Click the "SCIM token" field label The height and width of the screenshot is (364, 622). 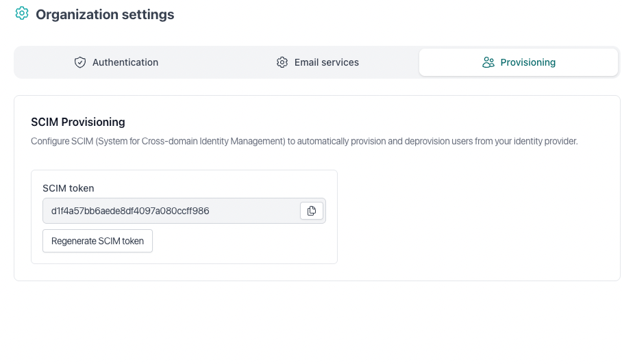[69, 188]
